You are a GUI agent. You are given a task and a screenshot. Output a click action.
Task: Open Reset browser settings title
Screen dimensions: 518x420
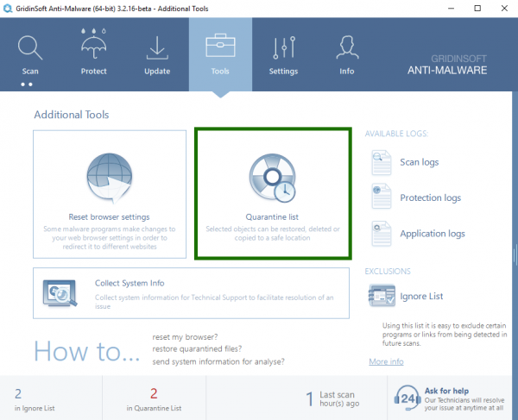(x=109, y=217)
